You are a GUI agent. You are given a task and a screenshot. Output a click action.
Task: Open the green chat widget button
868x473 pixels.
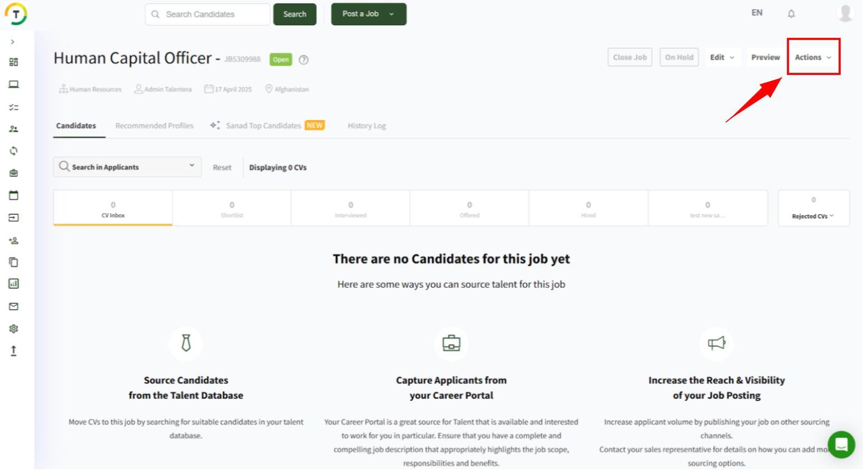click(841, 444)
